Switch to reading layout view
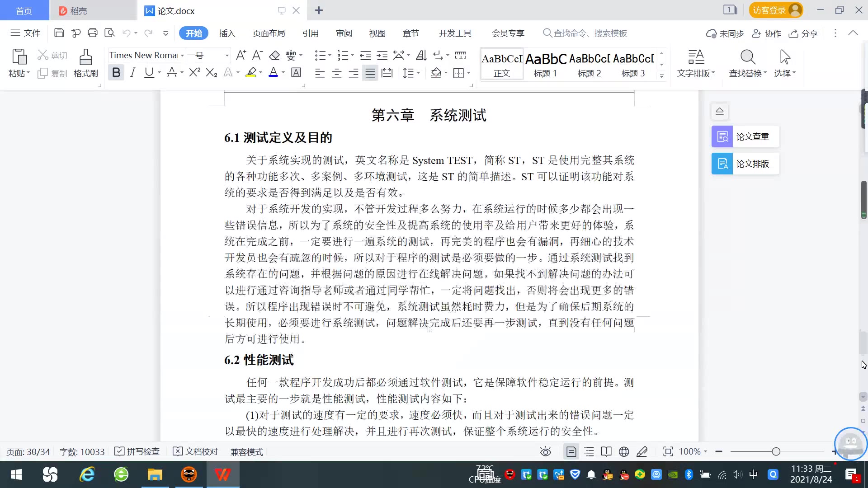 (606, 451)
